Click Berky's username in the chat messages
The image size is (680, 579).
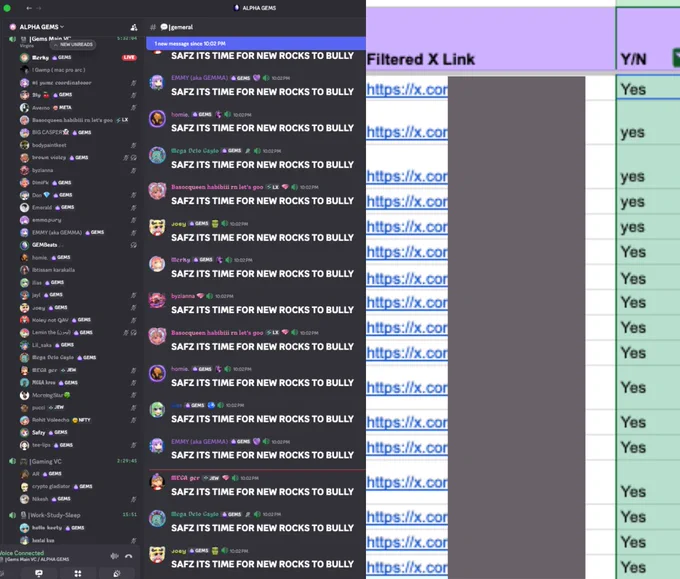tap(180, 260)
